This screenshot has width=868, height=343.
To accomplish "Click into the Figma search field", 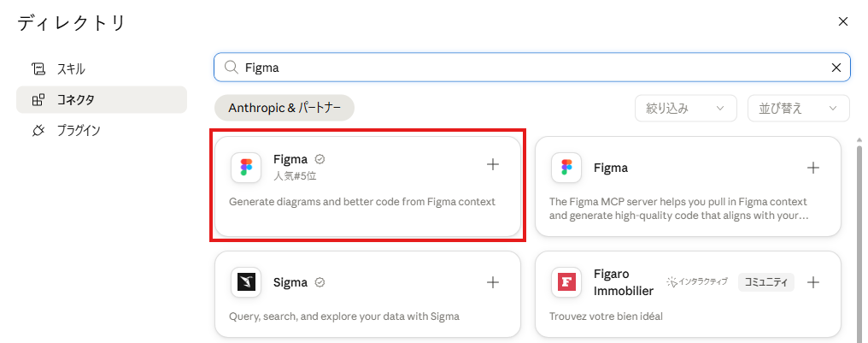I will (x=531, y=68).
